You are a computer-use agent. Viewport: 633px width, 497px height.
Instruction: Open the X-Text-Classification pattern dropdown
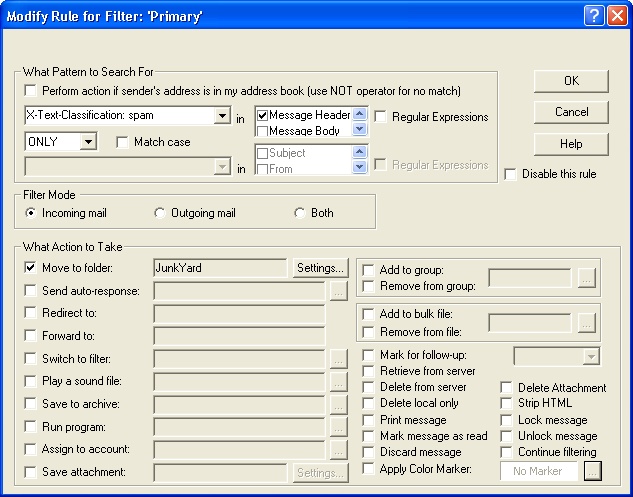[221, 117]
